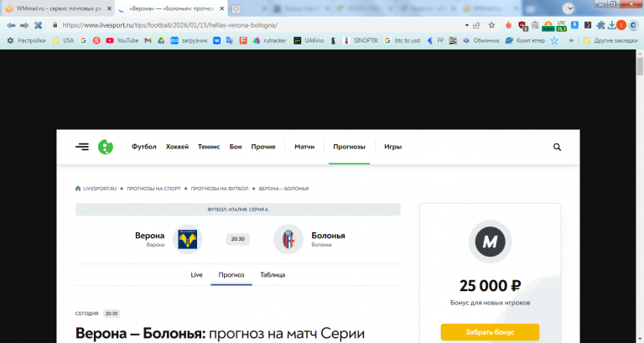Open the grey clipboard extension icon
The image size is (644, 343).
pyautogui.click(x=535, y=25)
